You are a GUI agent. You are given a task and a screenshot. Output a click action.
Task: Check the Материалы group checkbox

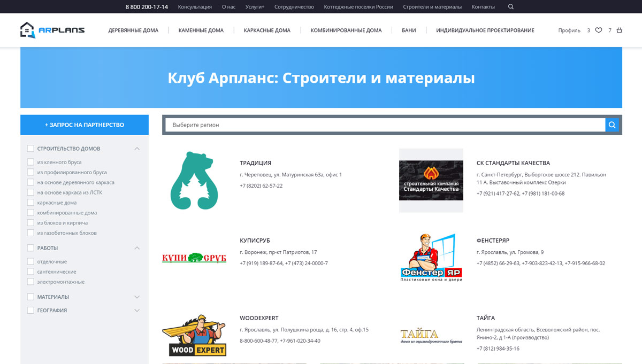pos(30,297)
